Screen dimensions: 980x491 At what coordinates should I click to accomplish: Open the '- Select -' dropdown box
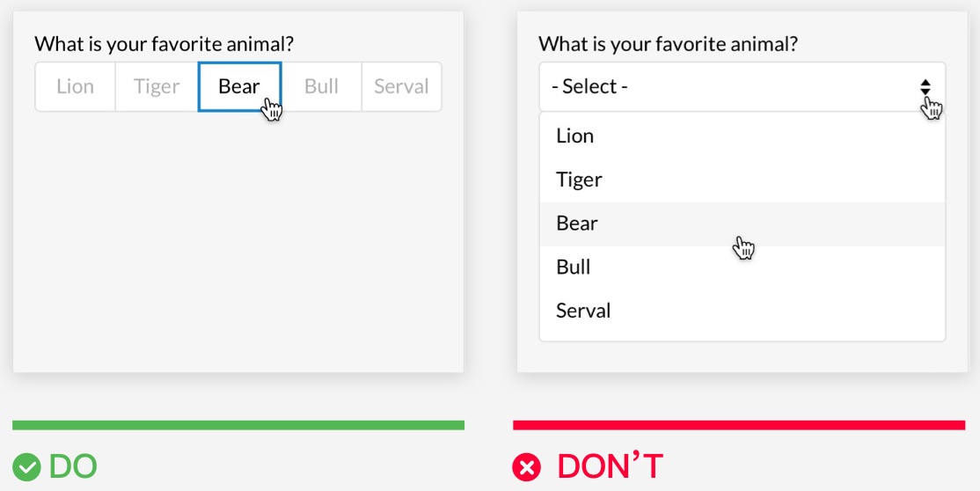click(721, 86)
